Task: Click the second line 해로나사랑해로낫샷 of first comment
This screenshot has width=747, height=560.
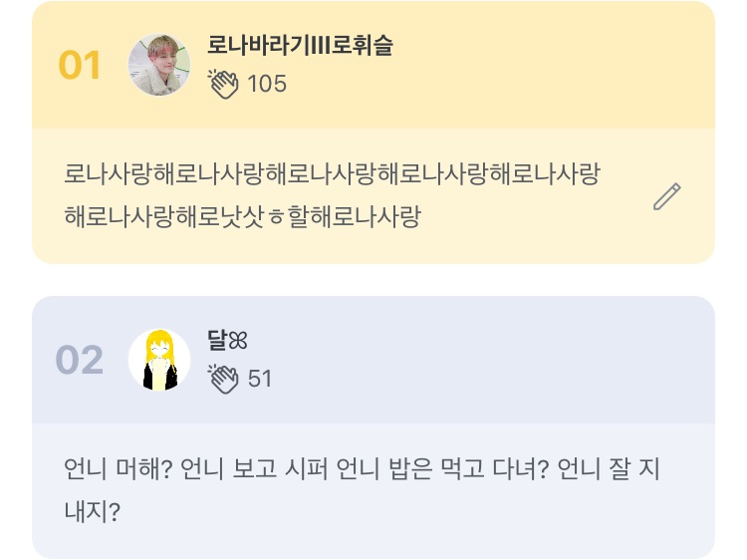Action: [x=243, y=217]
